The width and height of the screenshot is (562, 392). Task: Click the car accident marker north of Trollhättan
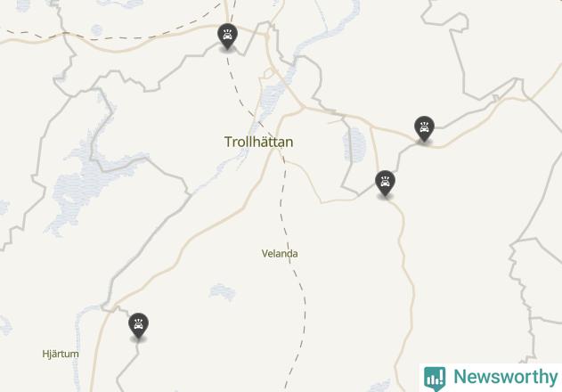point(227,36)
